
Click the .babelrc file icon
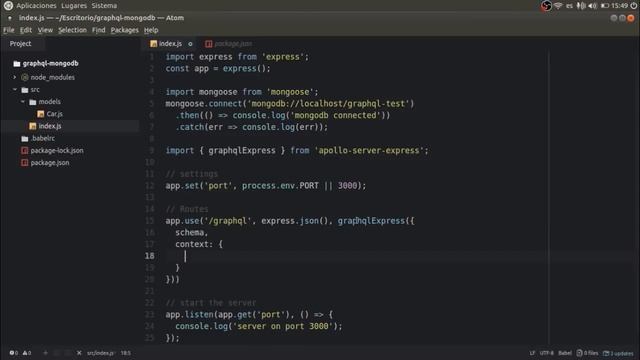25,138
